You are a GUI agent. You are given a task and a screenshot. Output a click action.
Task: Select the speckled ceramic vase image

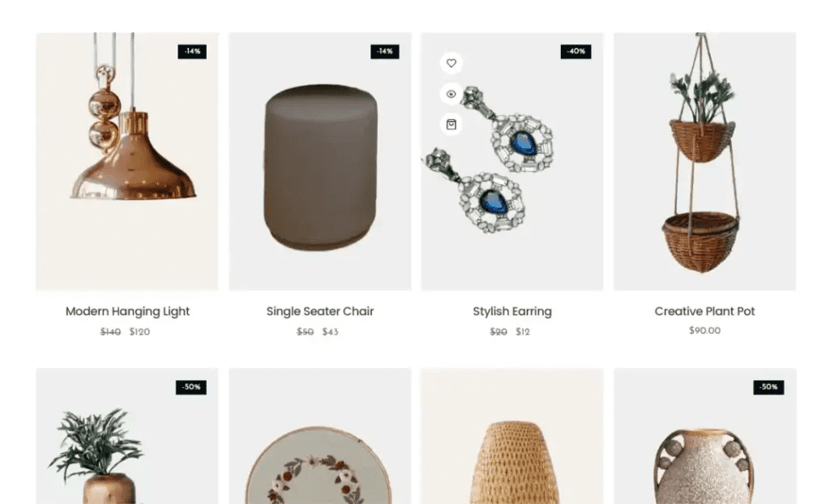click(x=704, y=436)
